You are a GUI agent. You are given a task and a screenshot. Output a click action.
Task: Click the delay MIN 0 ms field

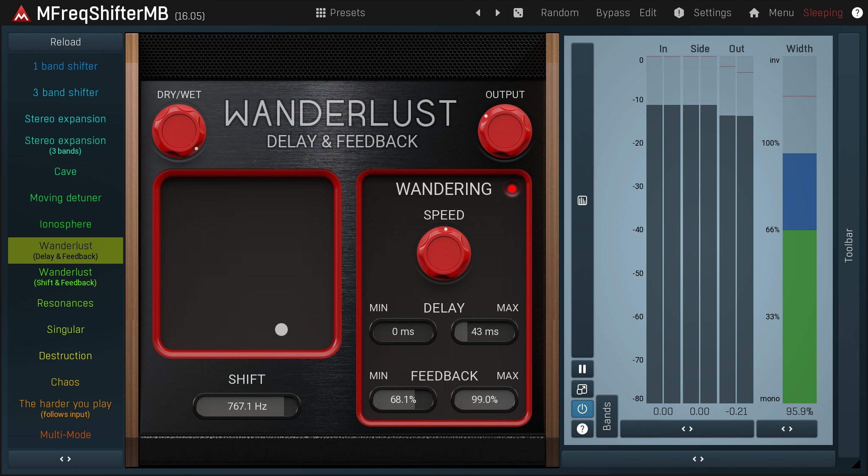[403, 332]
